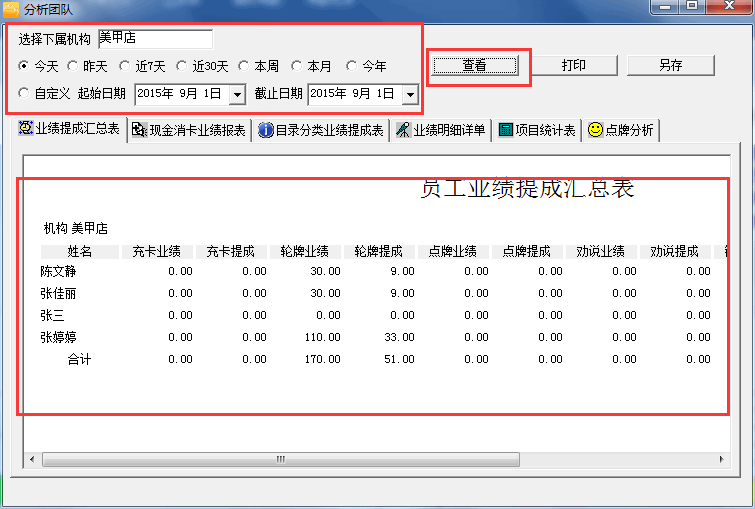Click the blue info icon of 目录分类业绩提成表

pos(265,130)
